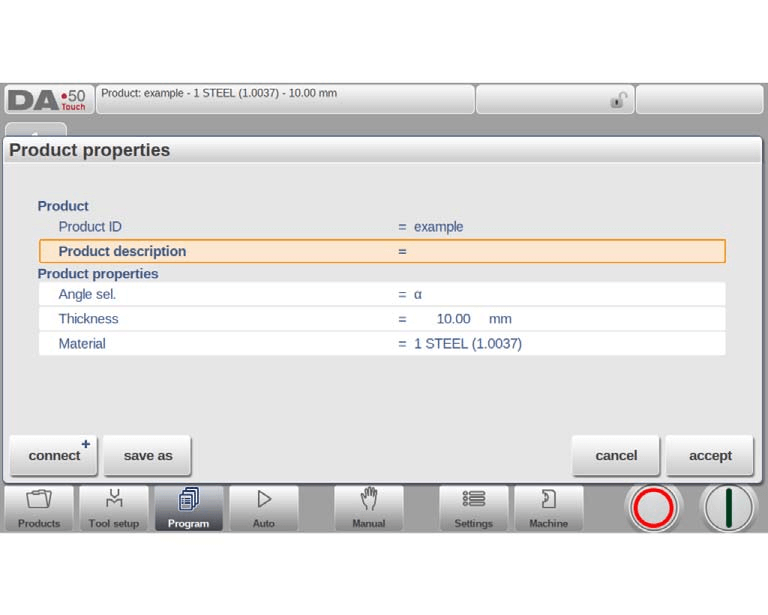
Task: Click the save as button
Action: coord(147,455)
